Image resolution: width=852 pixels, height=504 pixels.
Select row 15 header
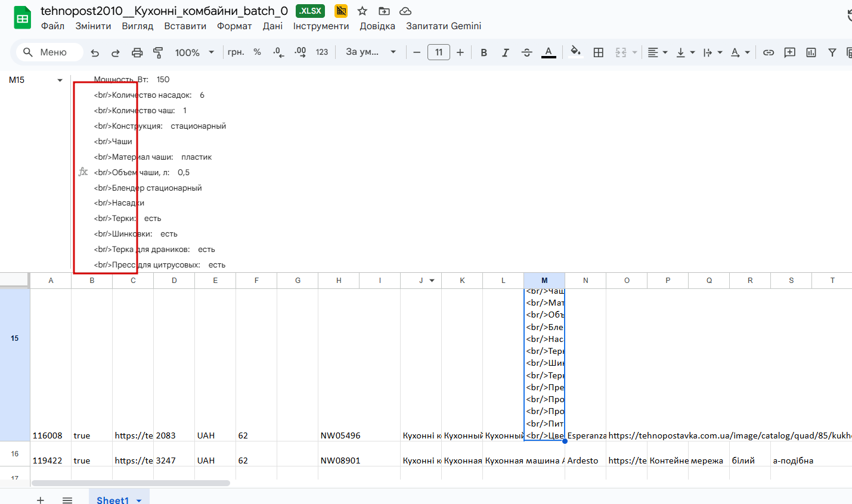tap(15, 338)
